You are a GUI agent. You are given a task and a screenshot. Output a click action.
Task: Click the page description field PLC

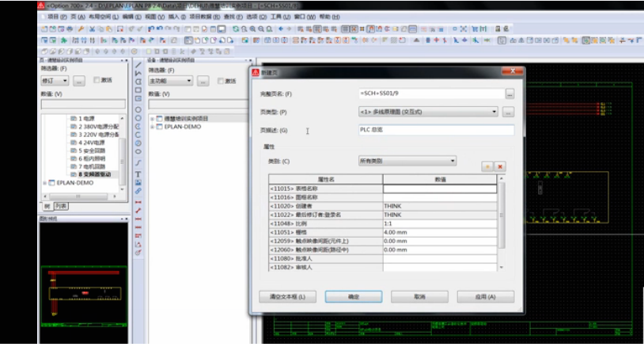[436, 130]
